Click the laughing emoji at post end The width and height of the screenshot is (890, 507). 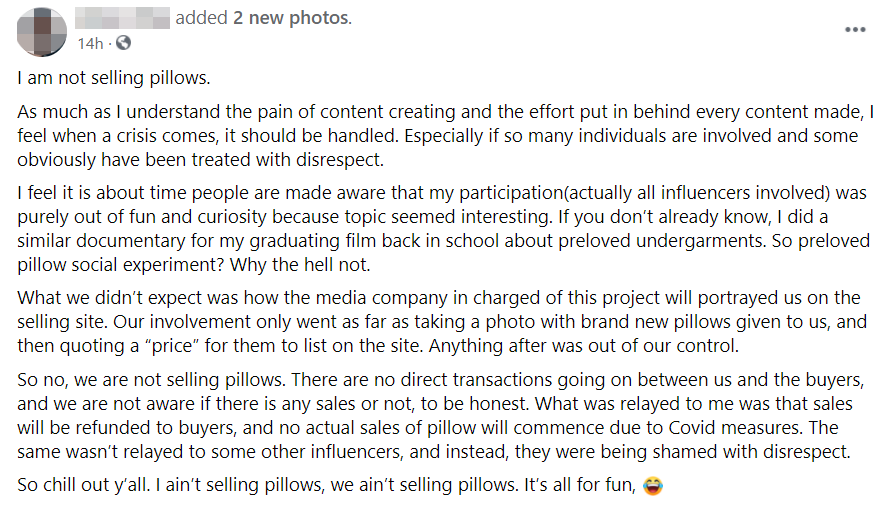coord(655,486)
